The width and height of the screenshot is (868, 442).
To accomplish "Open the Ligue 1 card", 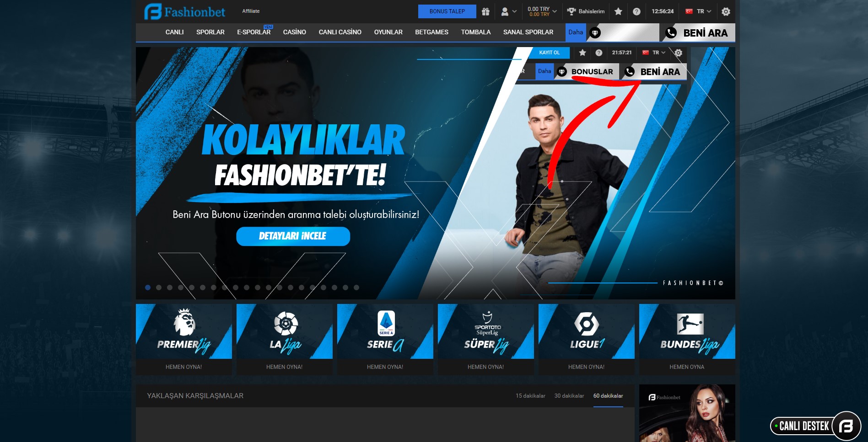I will pos(587,331).
